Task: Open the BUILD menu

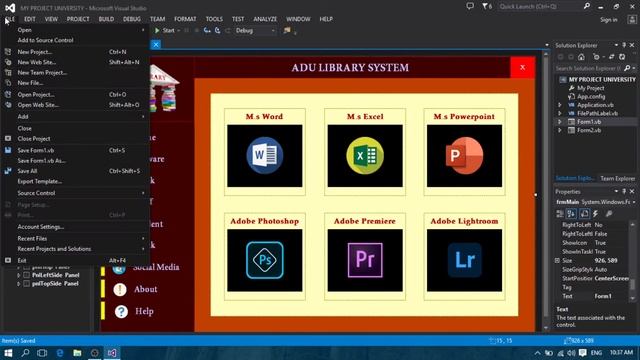Action: (106, 19)
